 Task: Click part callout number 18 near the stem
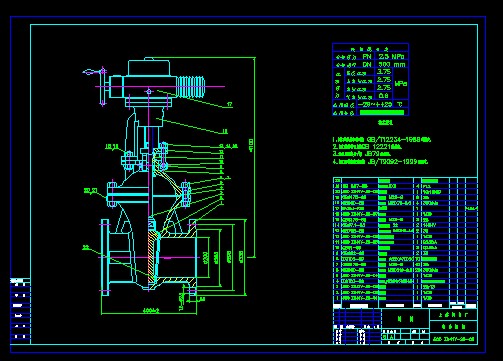[x=225, y=131]
